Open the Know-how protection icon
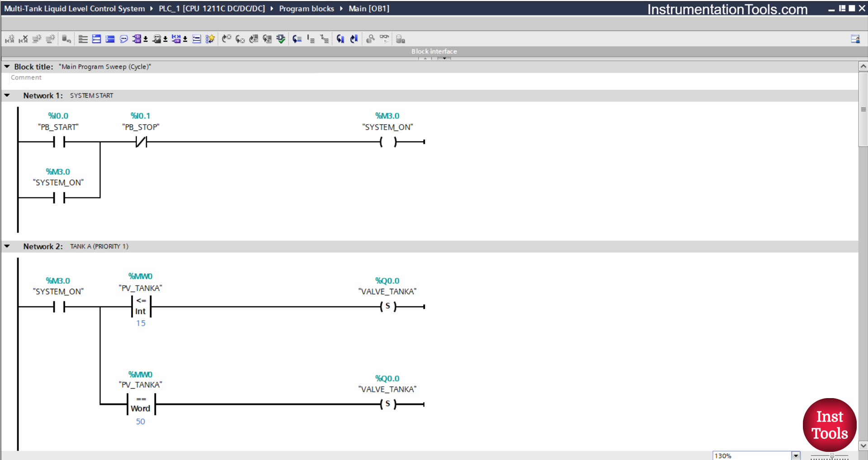Screen dimensions: 868x460 [x=400, y=39]
